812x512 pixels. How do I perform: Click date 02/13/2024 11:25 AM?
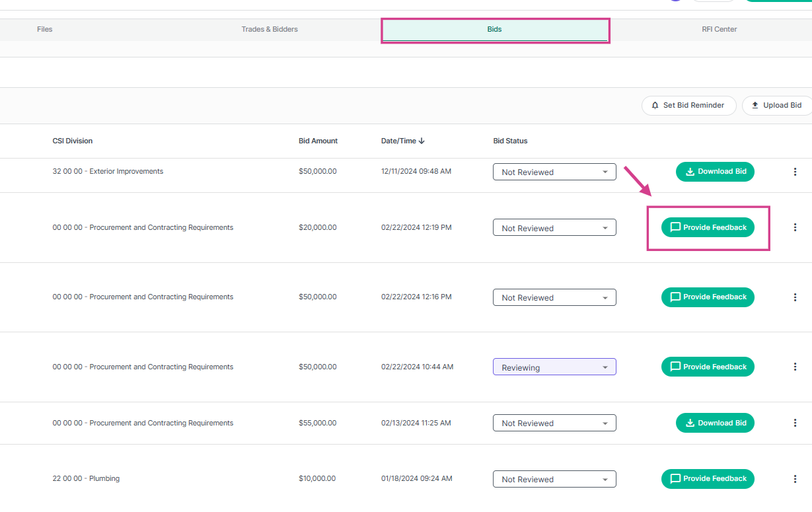click(x=416, y=423)
